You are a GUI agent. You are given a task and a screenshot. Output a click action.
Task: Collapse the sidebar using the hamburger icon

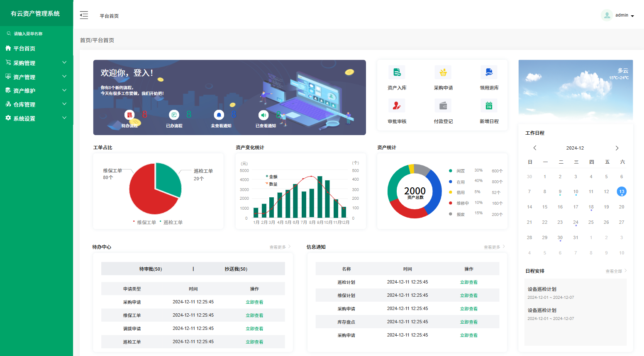click(84, 15)
